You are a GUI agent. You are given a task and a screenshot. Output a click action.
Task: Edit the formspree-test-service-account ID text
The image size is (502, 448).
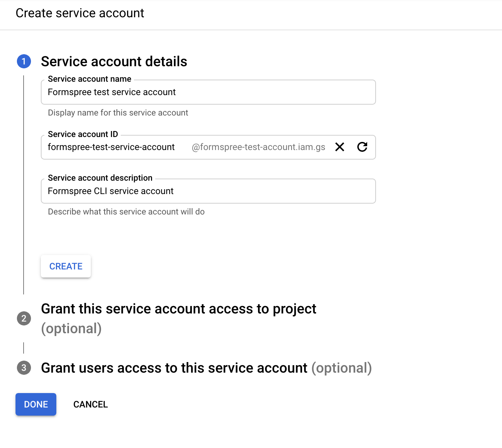pyautogui.click(x=111, y=147)
